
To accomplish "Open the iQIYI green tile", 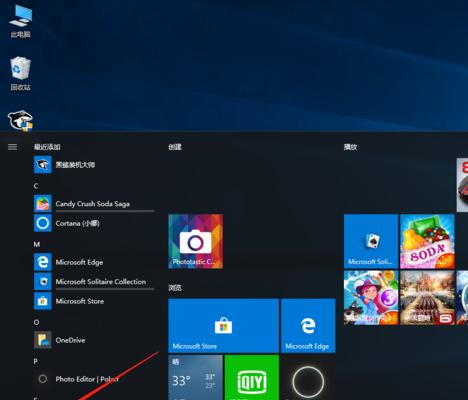I will [x=252, y=377].
